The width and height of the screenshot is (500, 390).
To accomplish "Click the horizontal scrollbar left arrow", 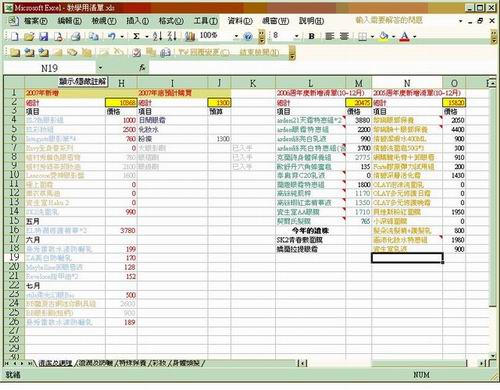I will tap(302, 363).
